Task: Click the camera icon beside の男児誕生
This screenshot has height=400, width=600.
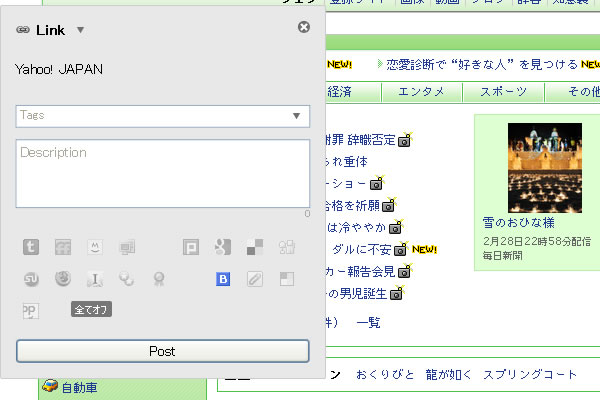Action: 397,294
